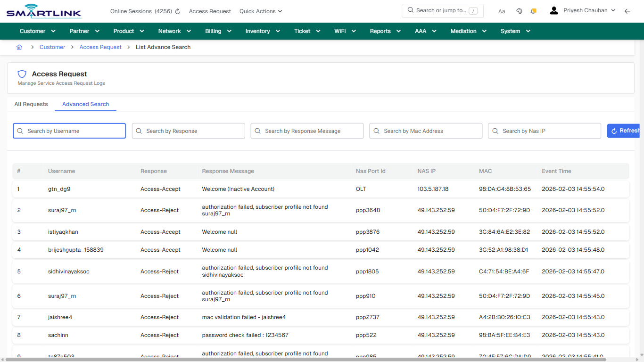Click the Refresh button
This screenshot has width=644, height=362.
pos(625,131)
